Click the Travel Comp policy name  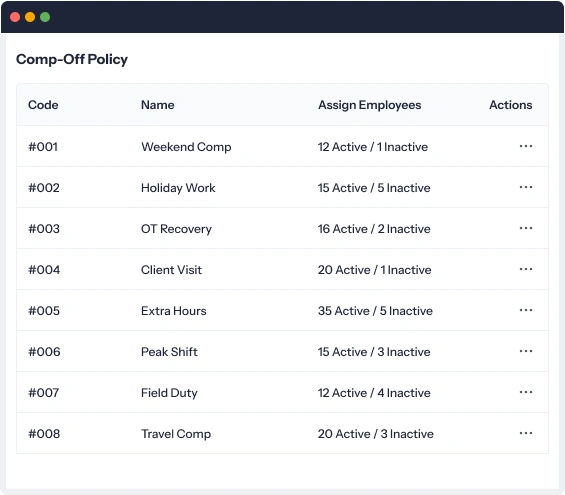pyautogui.click(x=176, y=434)
